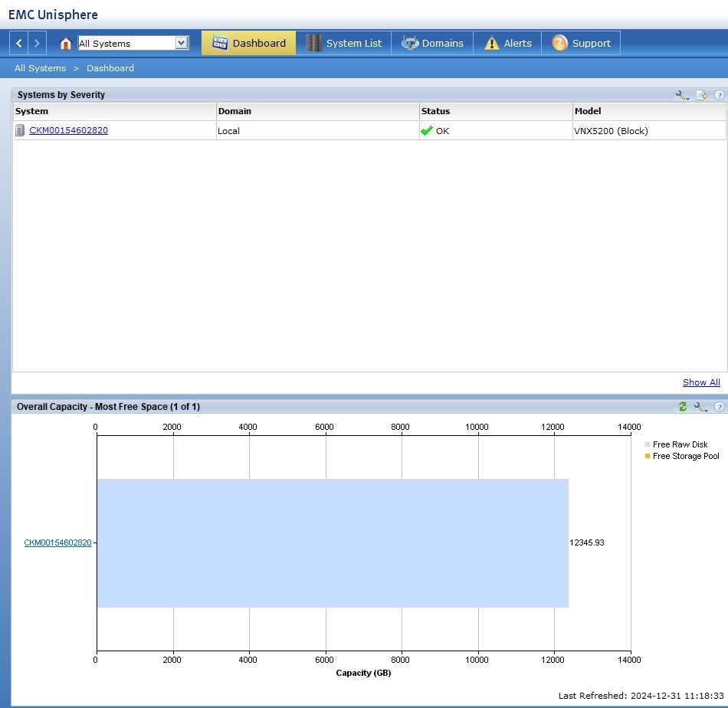Image resolution: width=728 pixels, height=708 pixels.
Task: Open the Alerts tab
Action: [x=507, y=43]
